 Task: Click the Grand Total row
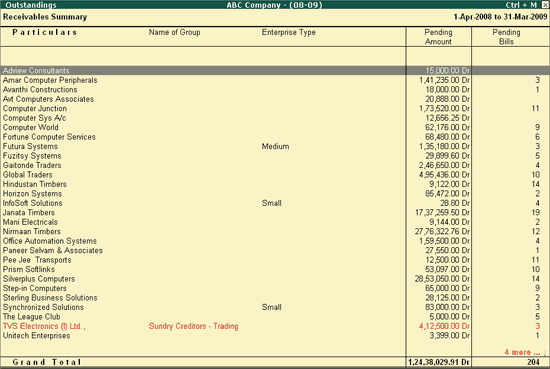click(275, 362)
